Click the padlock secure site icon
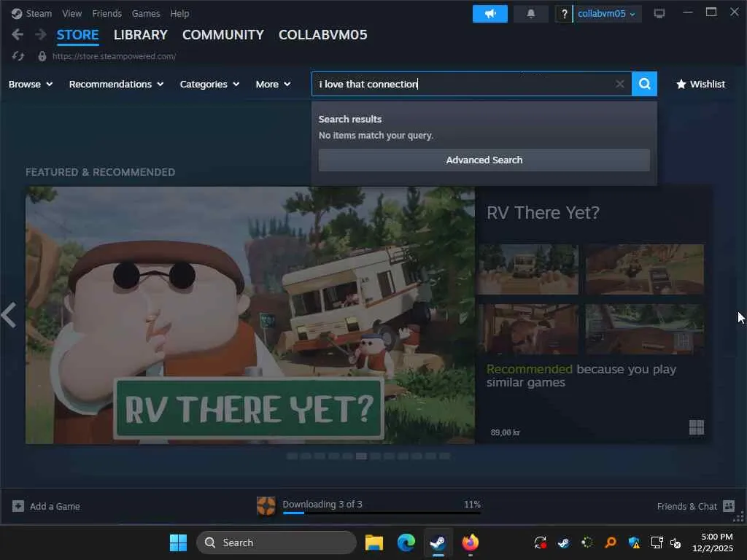This screenshot has height=560, width=747. pyautogui.click(x=42, y=56)
